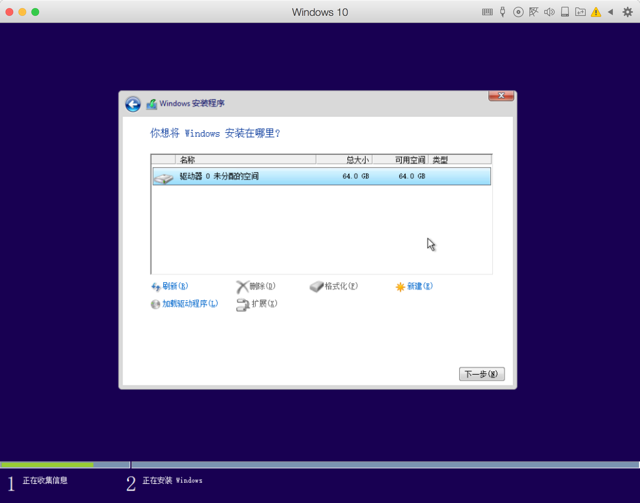Click the 总大小 column header
640x503 pixels.
(x=344, y=160)
